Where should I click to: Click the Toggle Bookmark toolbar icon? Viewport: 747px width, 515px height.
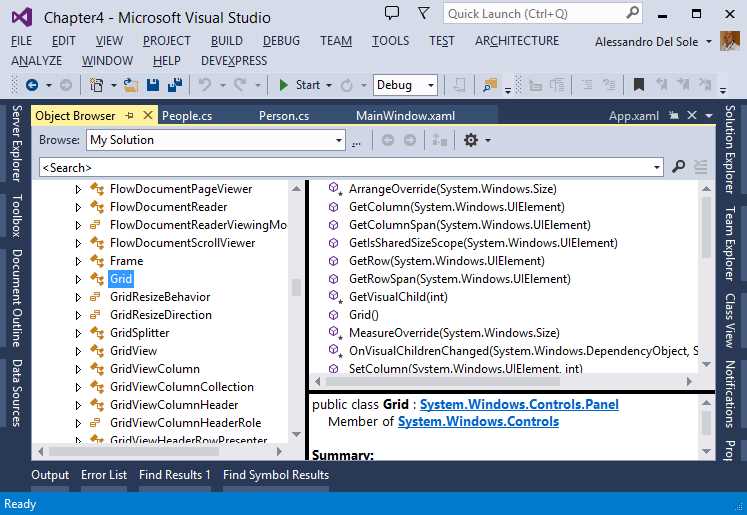tap(639, 85)
